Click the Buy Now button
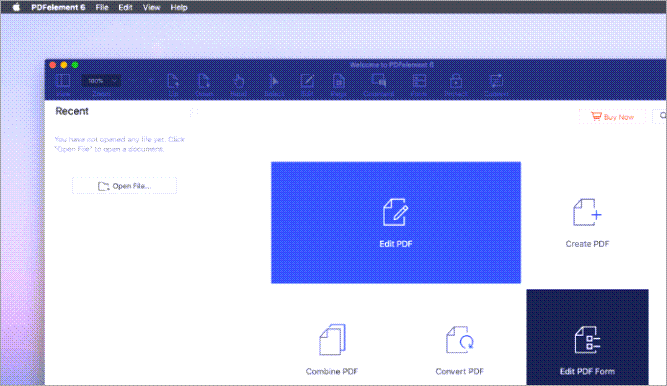Screen dimensions: 667x386 (x=612, y=117)
